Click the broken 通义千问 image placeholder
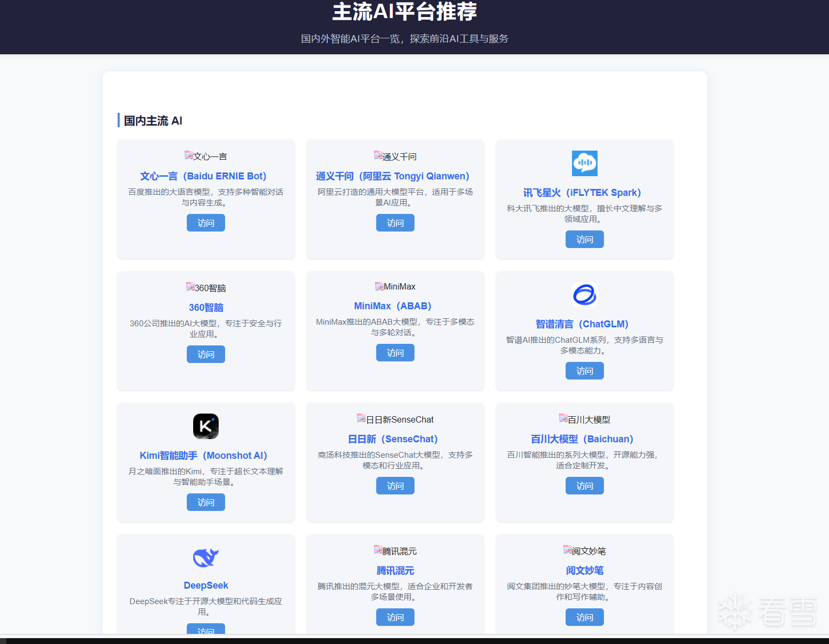The image size is (829, 644). pyautogui.click(x=395, y=156)
